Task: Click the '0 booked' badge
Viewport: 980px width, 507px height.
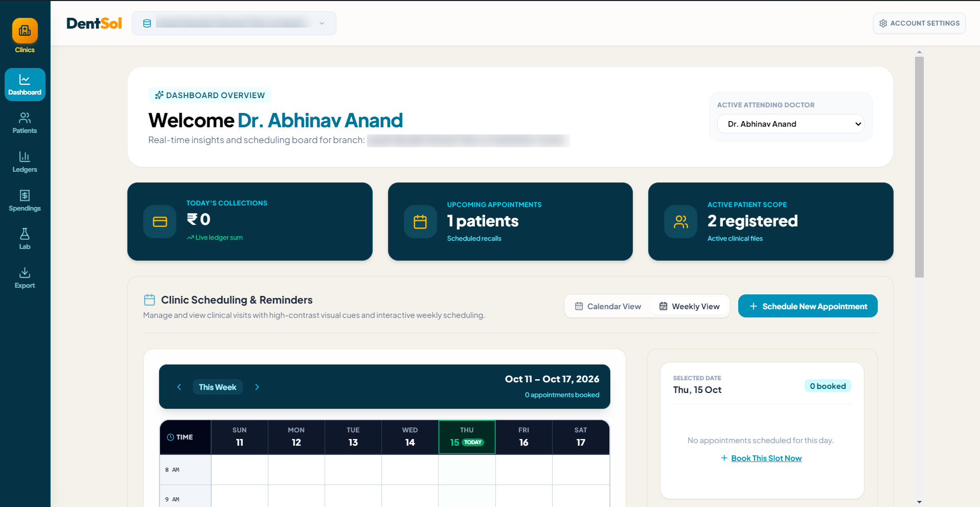Action: [x=828, y=386]
